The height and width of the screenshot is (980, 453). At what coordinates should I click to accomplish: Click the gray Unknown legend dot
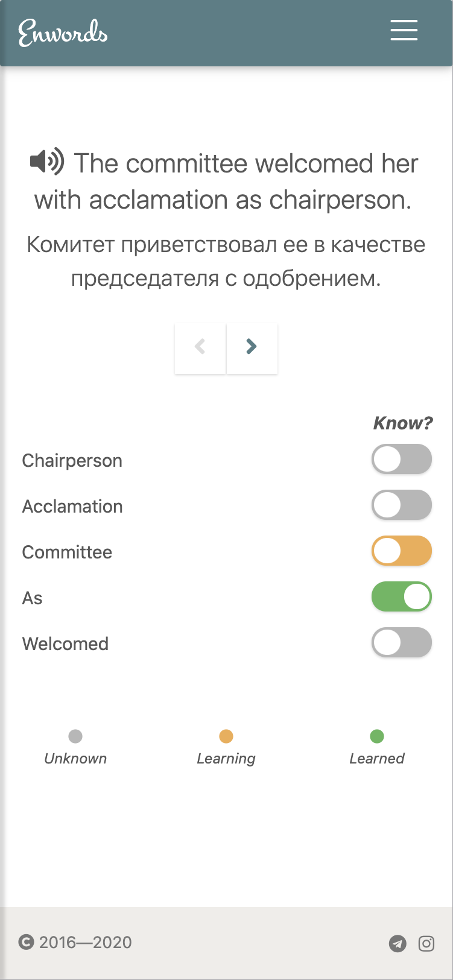coord(75,736)
